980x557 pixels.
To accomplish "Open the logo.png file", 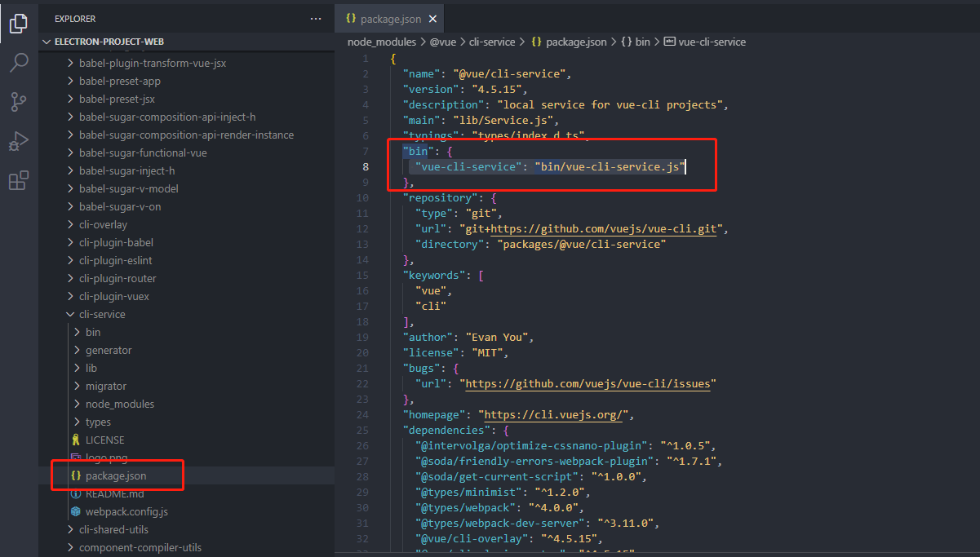I will click(106, 458).
